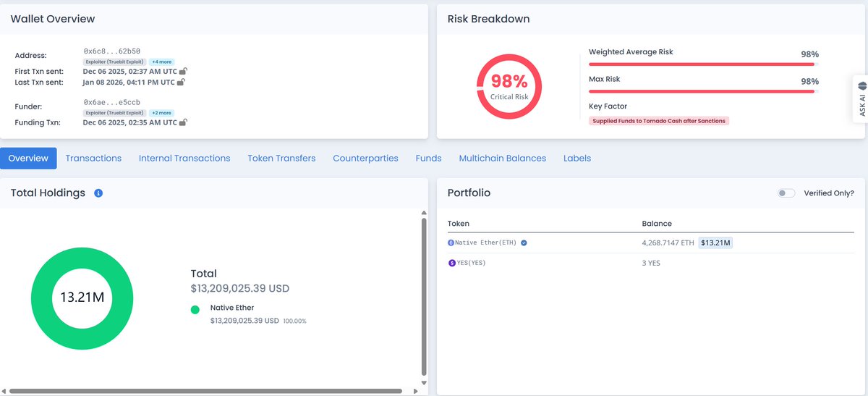This screenshot has height=396, width=868.
Task: Click the Dec 06 2025, 02:37 AM UTC date
Action: tap(130, 71)
